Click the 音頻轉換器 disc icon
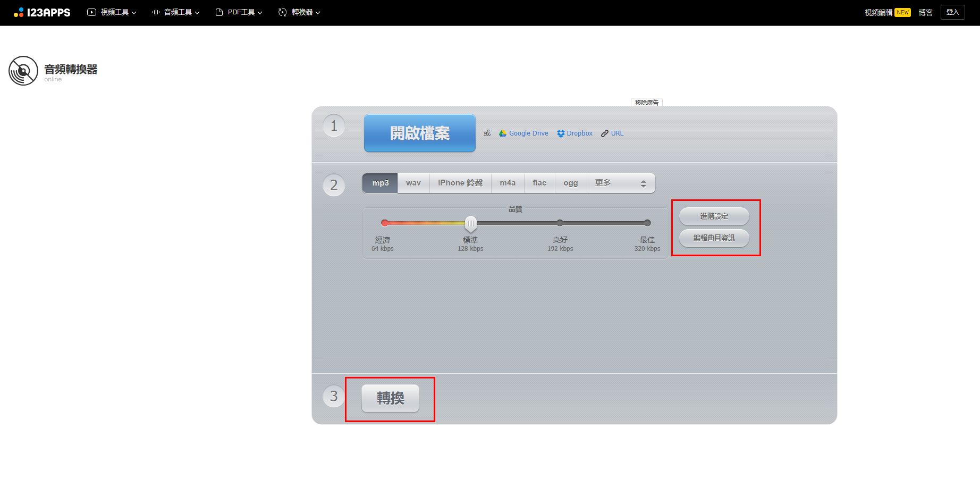Screen dimensions: 980x480 tap(23, 71)
